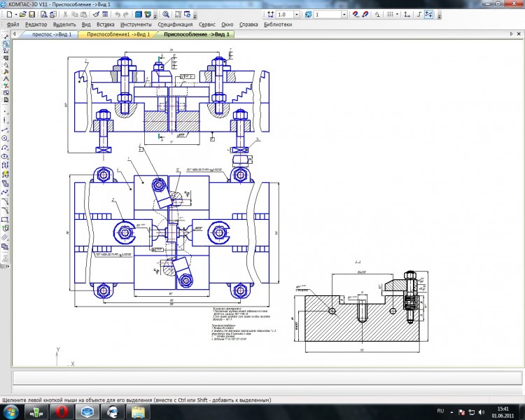Open print preview
The width and height of the screenshot is (525, 420).
(x=44, y=15)
